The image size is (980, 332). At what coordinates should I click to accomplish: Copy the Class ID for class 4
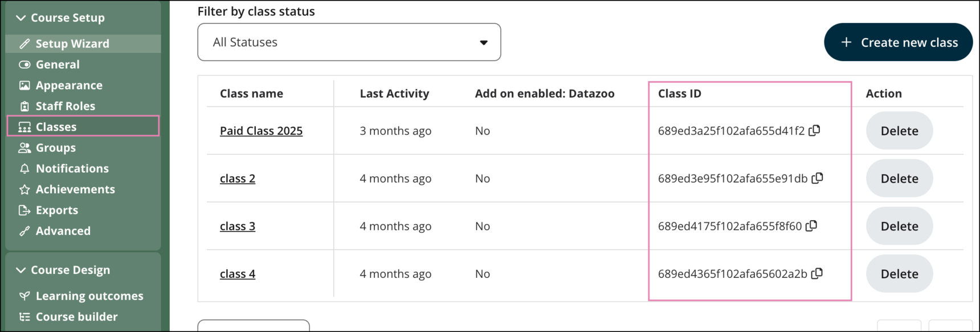[x=817, y=273]
